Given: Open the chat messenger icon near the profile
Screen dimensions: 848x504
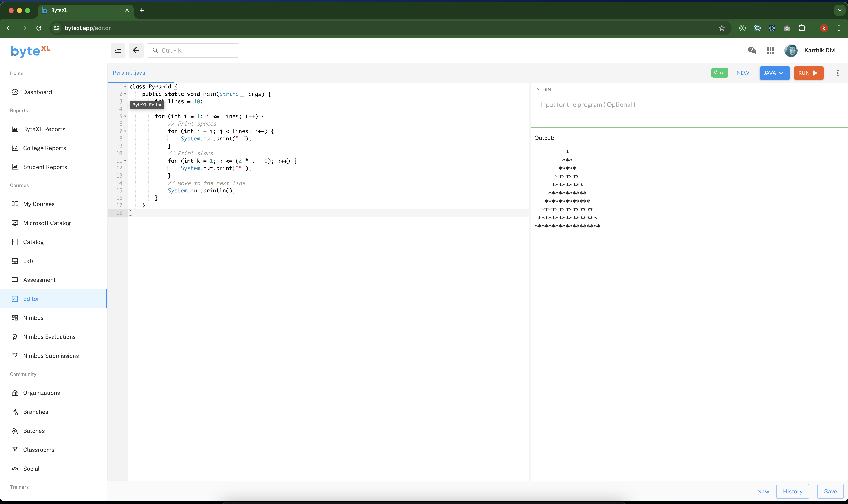Looking at the screenshot, I should click(x=752, y=50).
